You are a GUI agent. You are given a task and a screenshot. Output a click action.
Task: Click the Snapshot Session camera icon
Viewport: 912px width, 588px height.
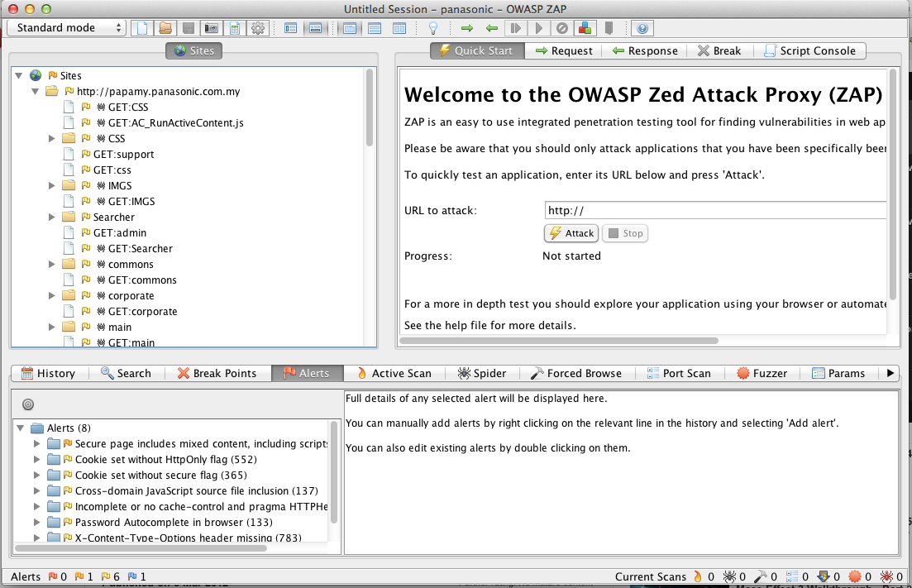[x=212, y=28]
